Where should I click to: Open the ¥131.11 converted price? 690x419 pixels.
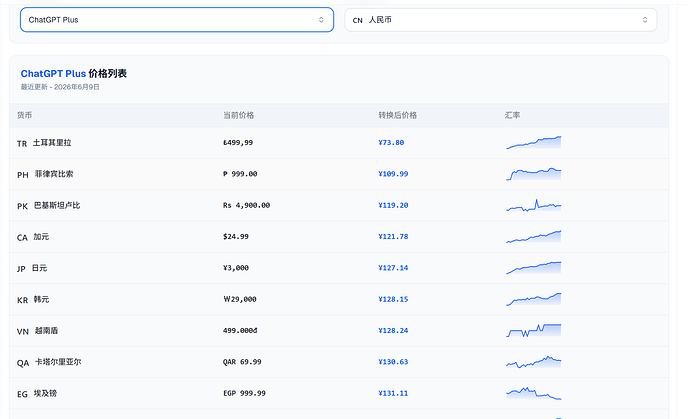[393, 393]
